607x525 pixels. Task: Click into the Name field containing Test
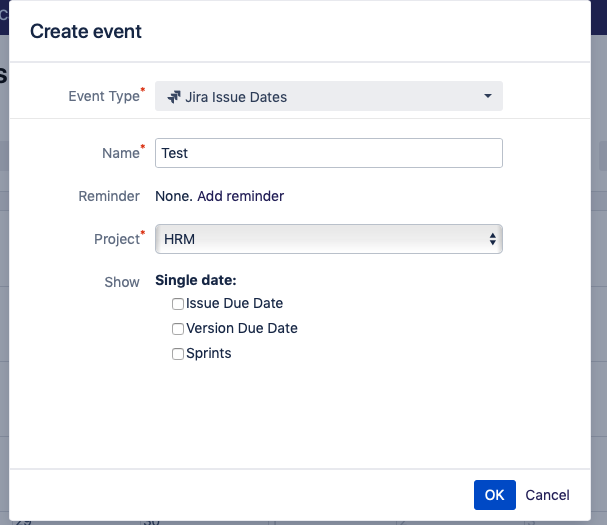coord(329,153)
